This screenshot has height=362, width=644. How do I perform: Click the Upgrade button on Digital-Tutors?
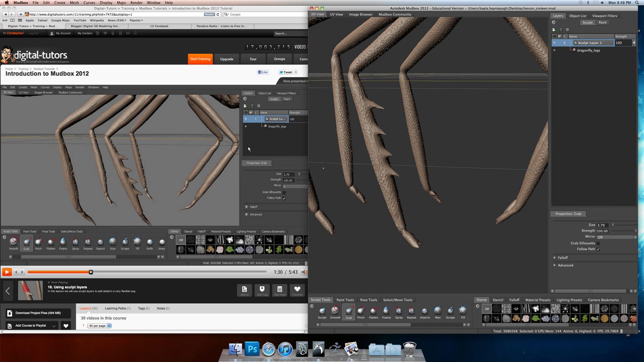[227, 59]
